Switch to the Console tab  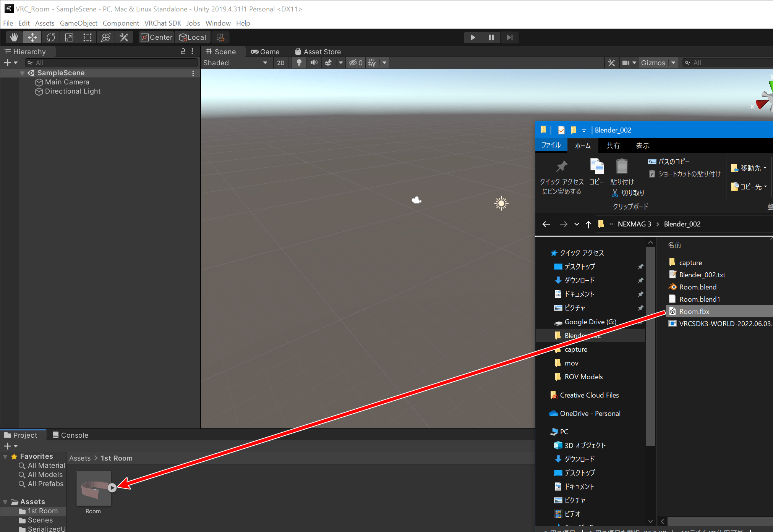70,435
